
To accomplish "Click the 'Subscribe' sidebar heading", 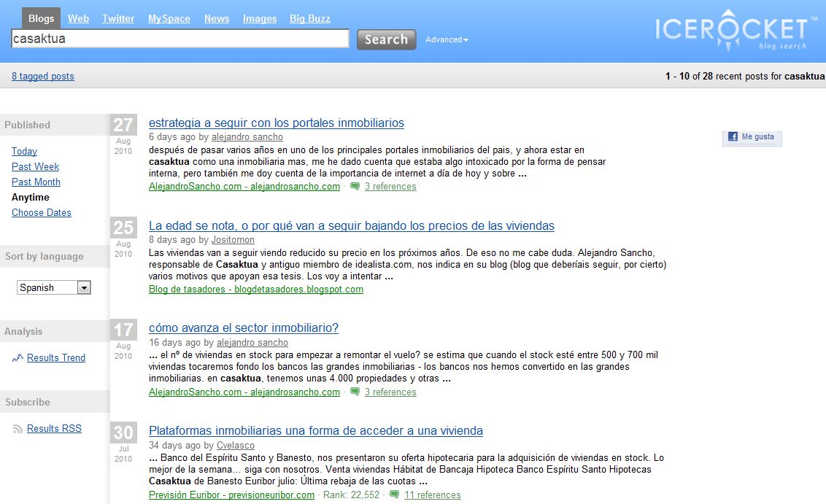I will (x=28, y=402).
